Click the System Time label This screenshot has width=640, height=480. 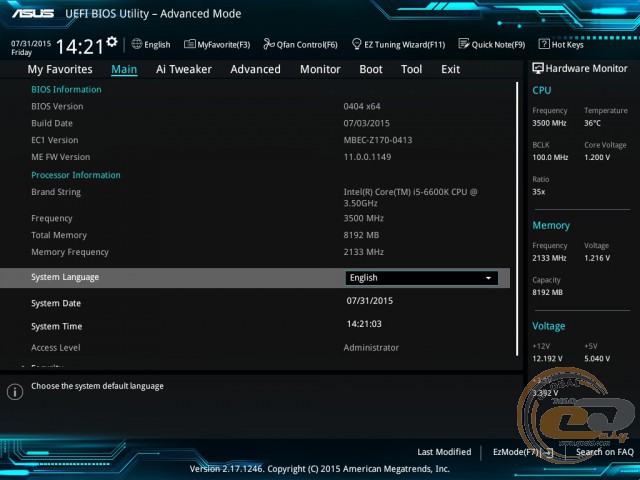(x=57, y=327)
